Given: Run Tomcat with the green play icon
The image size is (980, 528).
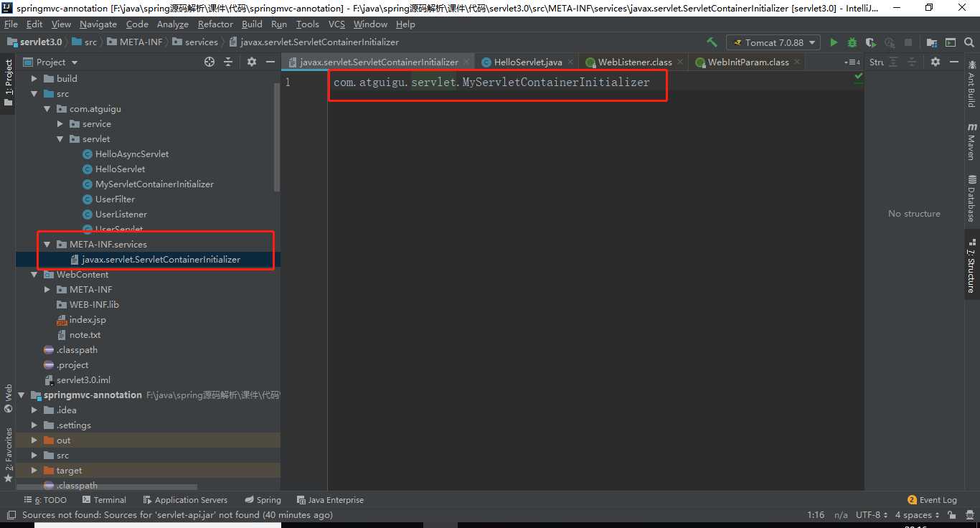Looking at the screenshot, I should tap(834, 42).
